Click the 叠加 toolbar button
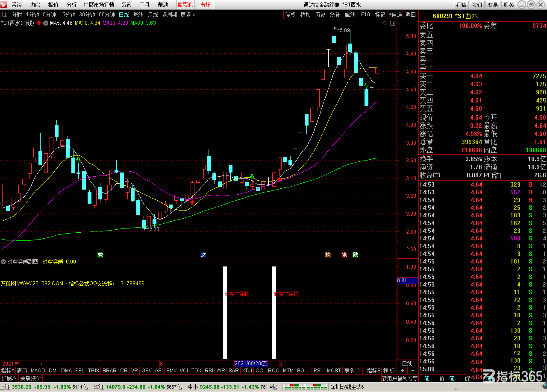 (x=305, y=15)
